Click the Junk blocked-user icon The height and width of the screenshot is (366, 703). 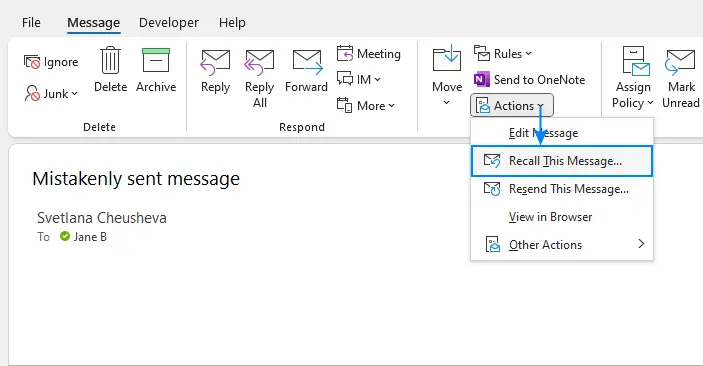(x=32, y=93)
